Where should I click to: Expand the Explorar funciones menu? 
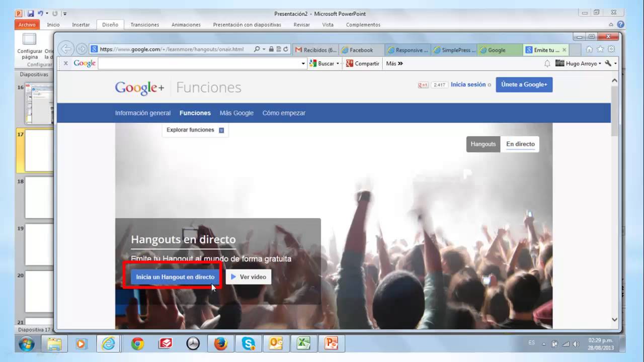(x=195, y=130)
